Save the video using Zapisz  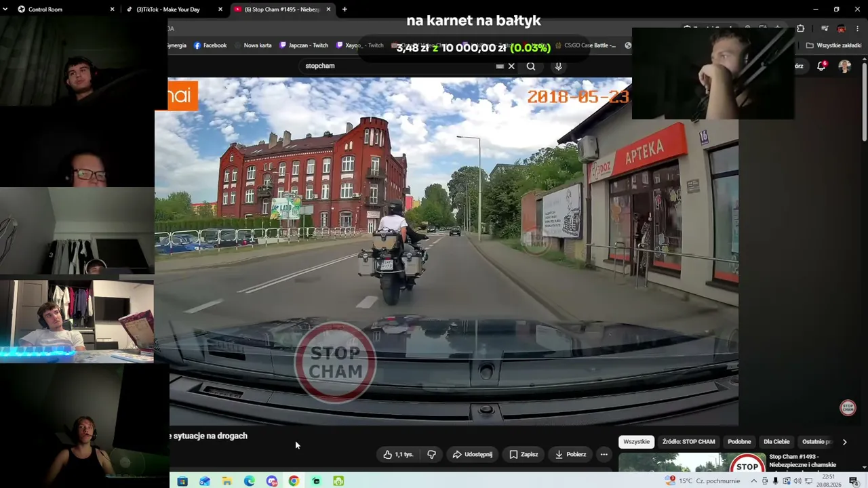524,454
